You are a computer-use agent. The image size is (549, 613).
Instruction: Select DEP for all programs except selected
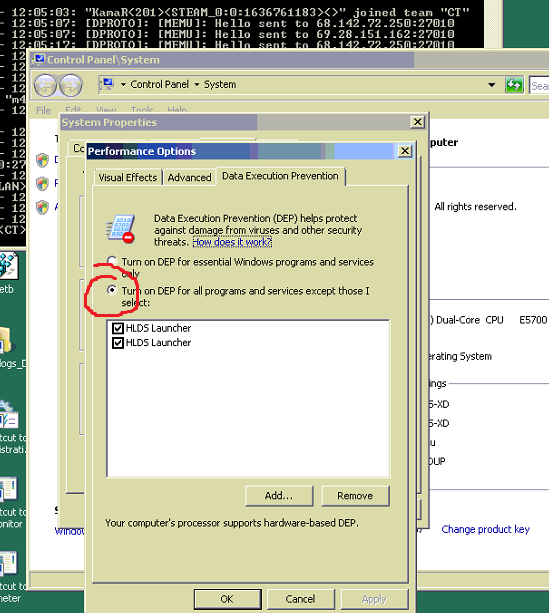point(112,290)
